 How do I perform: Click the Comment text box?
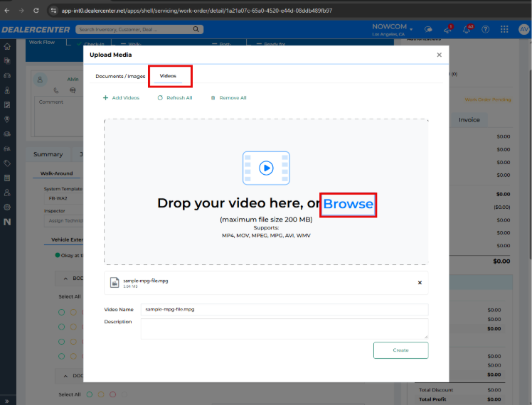[x=59, y=117]
